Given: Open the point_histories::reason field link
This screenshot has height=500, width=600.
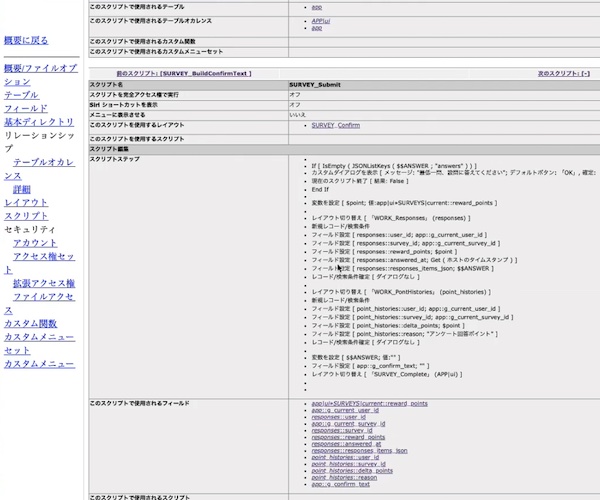Looking at the screenshot, I should 345,478.
